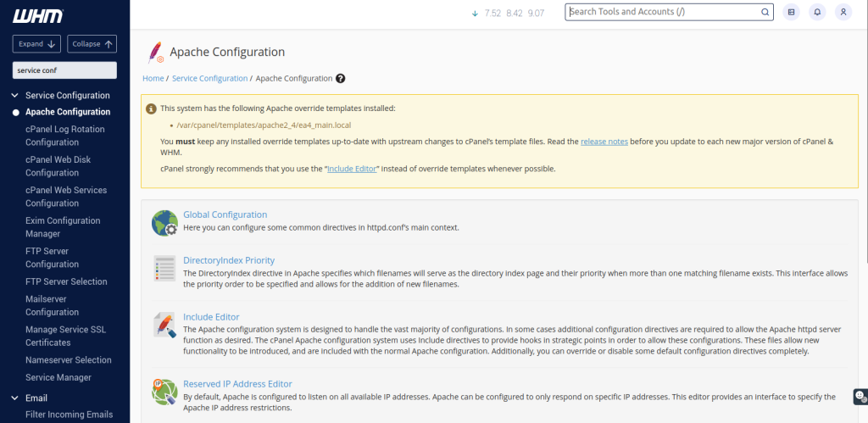Click the sidebar filter box with 'service conf'
Viewport: 868px width, 423px height.
point(64,70)
